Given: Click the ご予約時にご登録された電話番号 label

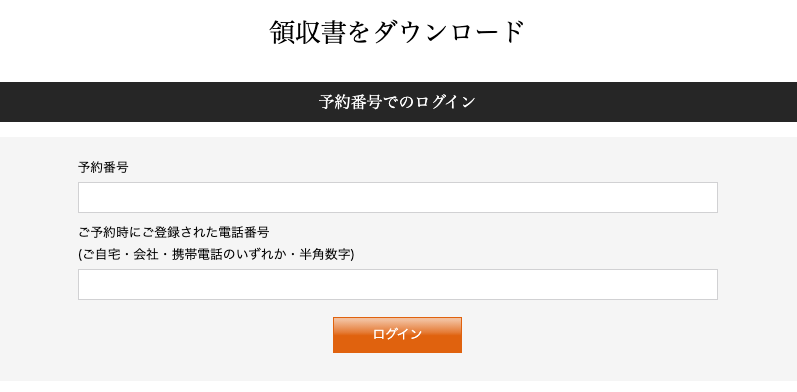Looking at the screenshot, I should (x=173, y=232).
